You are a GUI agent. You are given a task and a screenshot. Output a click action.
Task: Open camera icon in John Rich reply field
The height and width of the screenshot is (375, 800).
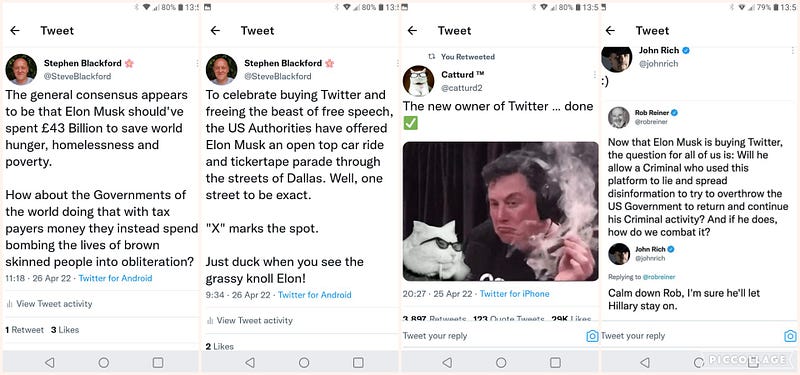(790, 336)
